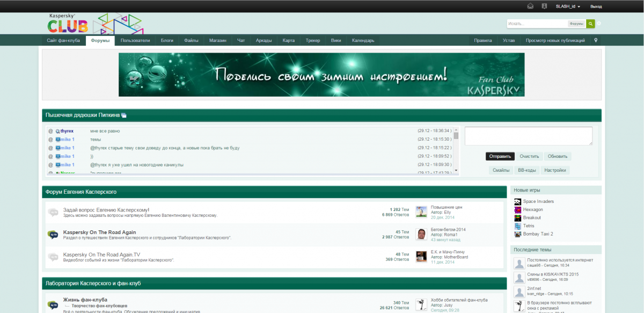Click Просмотр новых публикаций

coord(555,40)
